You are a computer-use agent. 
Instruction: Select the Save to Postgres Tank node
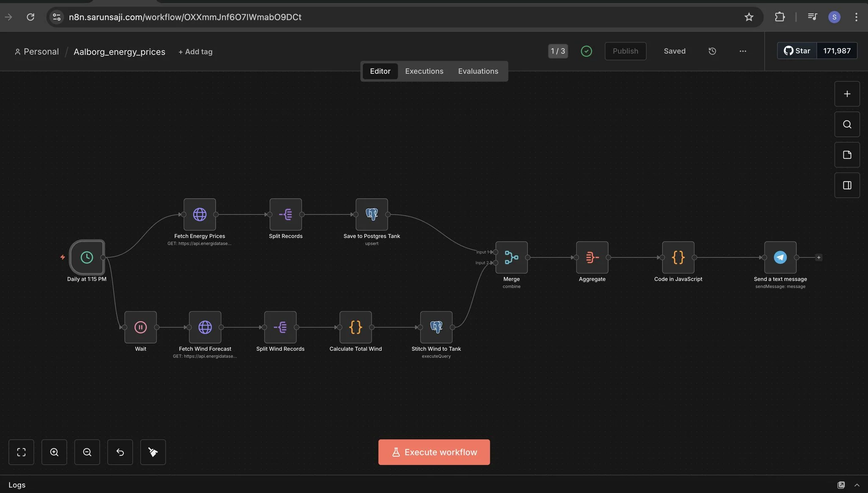[x=372, y=214]
